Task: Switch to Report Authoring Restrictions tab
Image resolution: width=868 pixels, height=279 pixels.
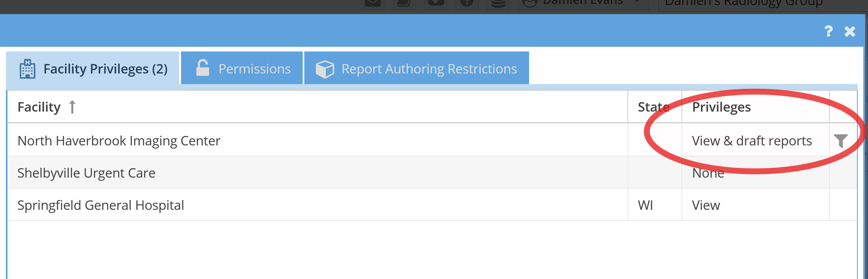Action: pos(416,68)
